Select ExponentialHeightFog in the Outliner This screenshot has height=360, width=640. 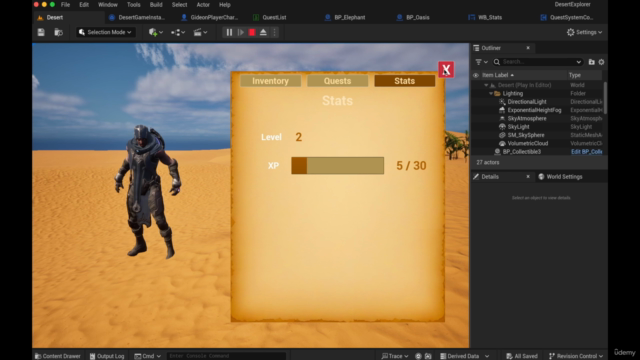click(x=534, y=110)
